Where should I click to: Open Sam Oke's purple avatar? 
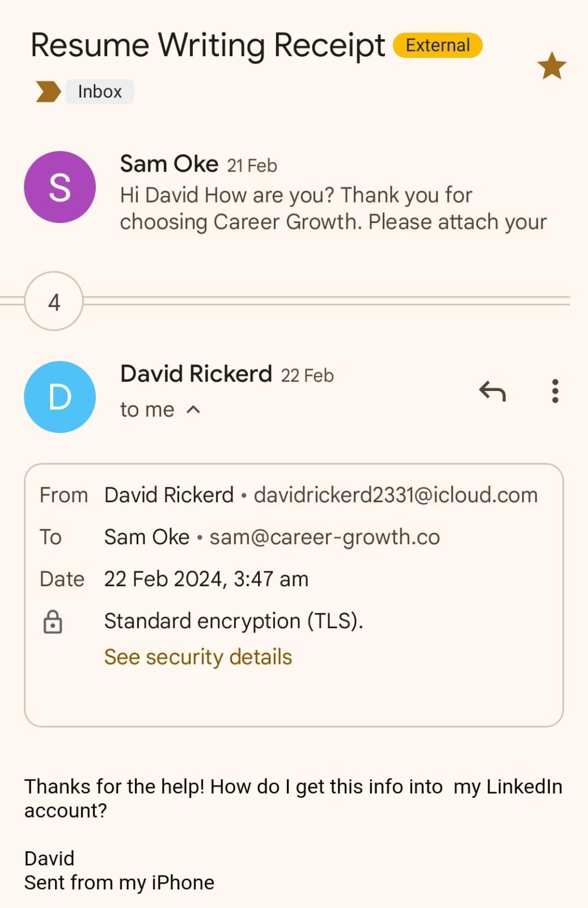60,187
